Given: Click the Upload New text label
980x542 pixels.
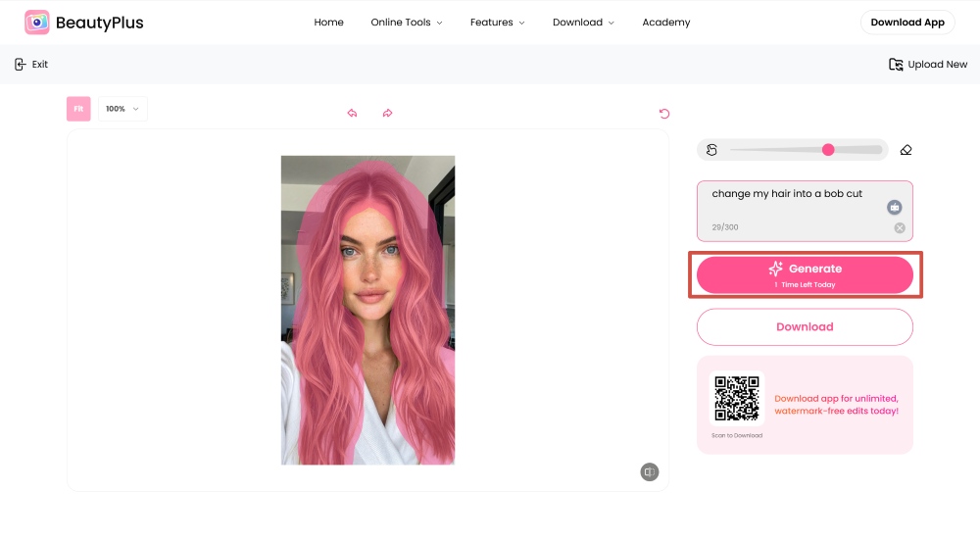Looking at the screenshot, I should (x=938, y=65).
